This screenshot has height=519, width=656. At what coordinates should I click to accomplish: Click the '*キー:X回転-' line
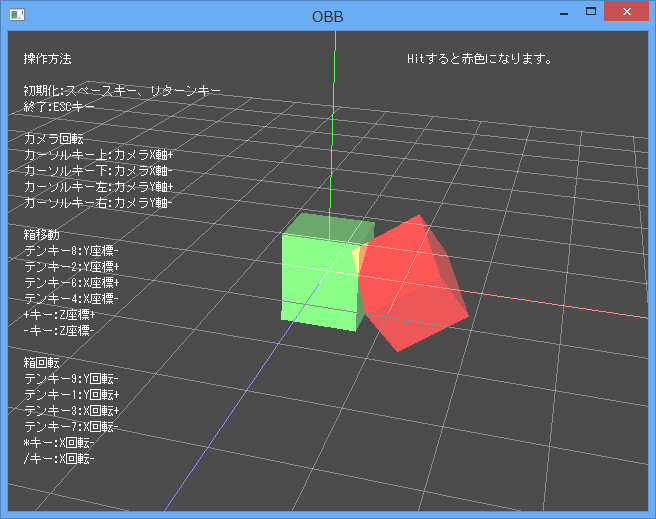tap(59, 442)
